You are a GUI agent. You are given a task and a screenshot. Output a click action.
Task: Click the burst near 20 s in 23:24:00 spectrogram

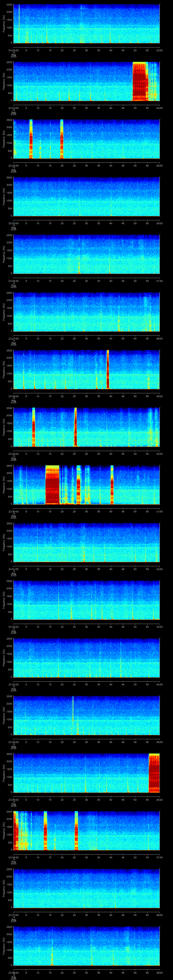(x=62, y=139)
